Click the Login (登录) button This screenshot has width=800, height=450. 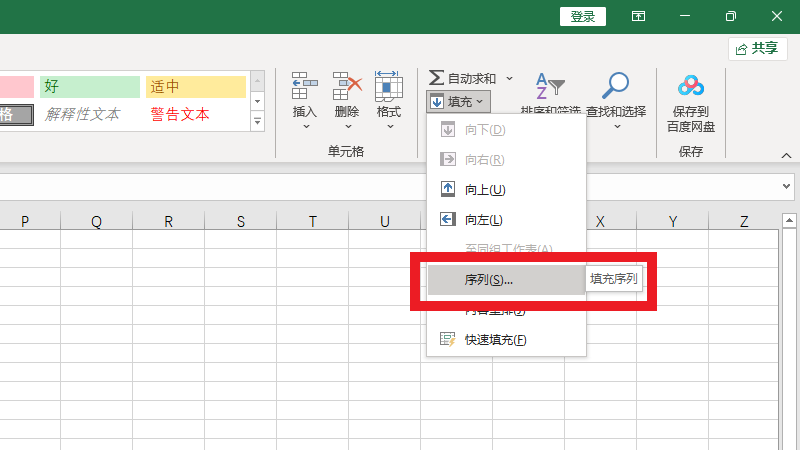pyautogui.click(x=583, y=16)
